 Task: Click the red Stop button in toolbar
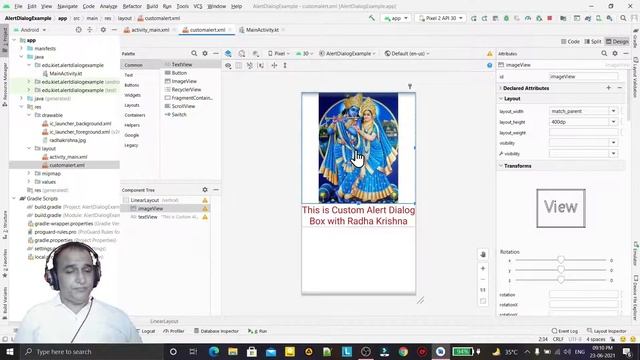coord(550,18)
